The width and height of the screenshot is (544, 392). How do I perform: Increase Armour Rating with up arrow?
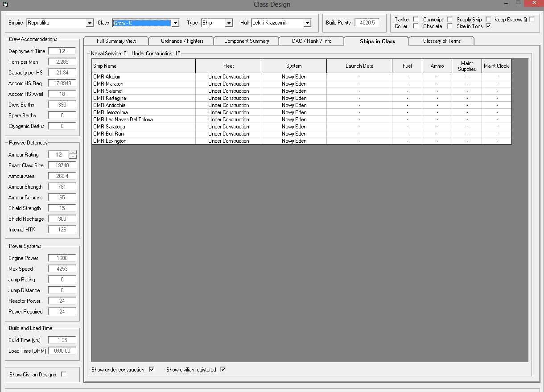click(x=73, y=153)
